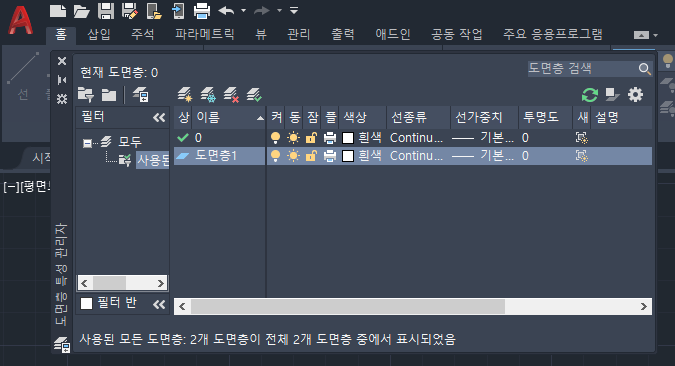Click the magnifier icon in layer search
Viewport: 675px width, 366px height.
pyautogui.click(x=644, y=69)
